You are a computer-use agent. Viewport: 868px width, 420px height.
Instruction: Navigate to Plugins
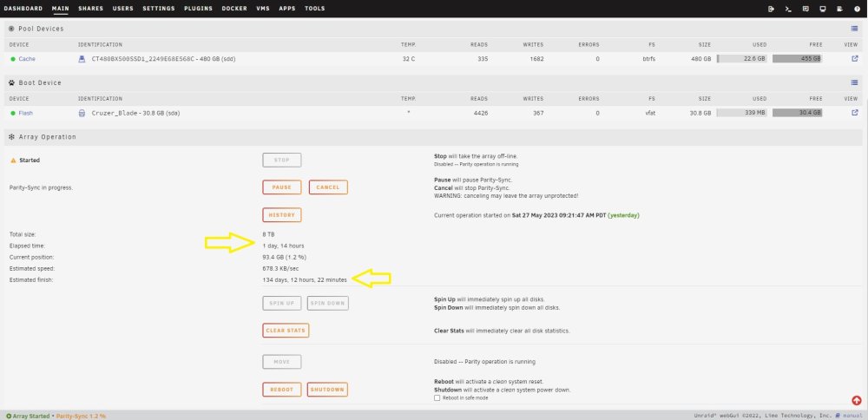tap(198, 9)
